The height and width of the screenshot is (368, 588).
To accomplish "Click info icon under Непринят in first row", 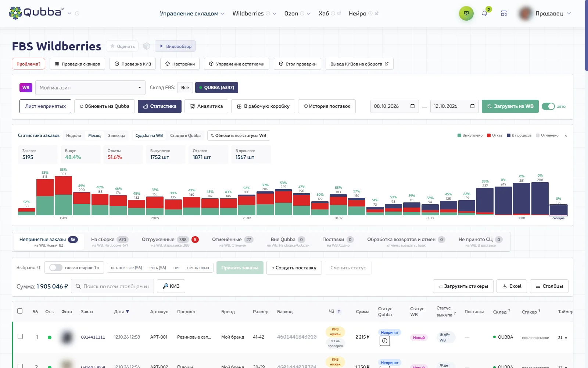I will (x=384, y=341).
